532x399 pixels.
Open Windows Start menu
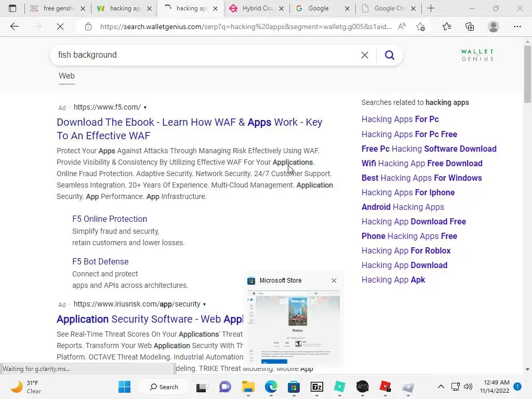point(124,387)
